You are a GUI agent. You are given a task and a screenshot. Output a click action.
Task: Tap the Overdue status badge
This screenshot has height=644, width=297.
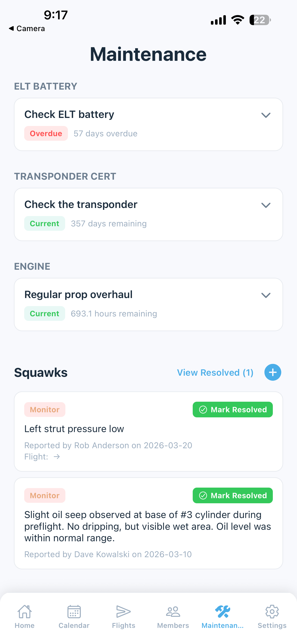pyautogui.click(x=46, y=134)
